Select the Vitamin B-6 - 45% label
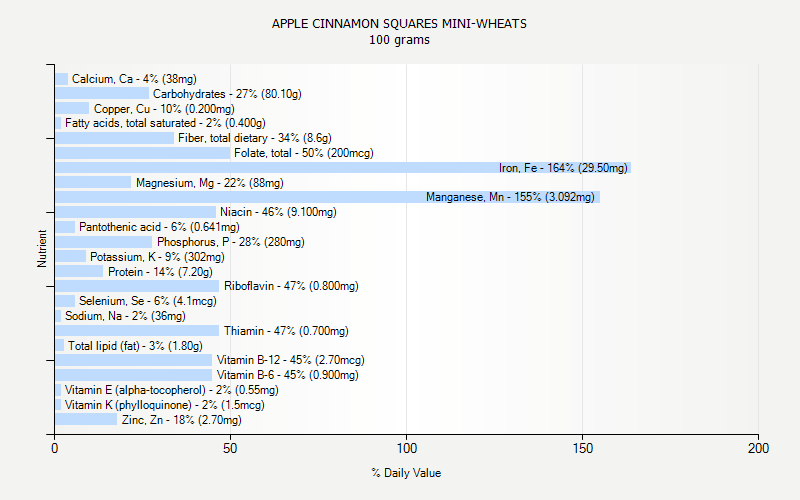This screenshot has height=500, width=800. (288, 374)
